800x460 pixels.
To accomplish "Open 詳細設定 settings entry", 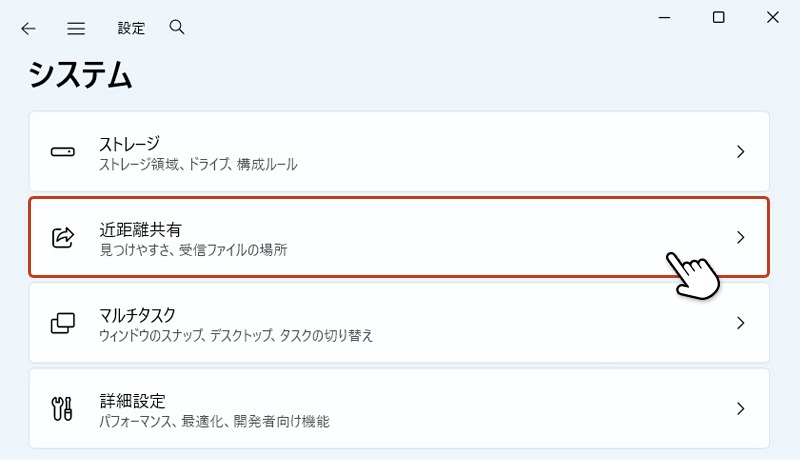I will [x=132, y=400].
